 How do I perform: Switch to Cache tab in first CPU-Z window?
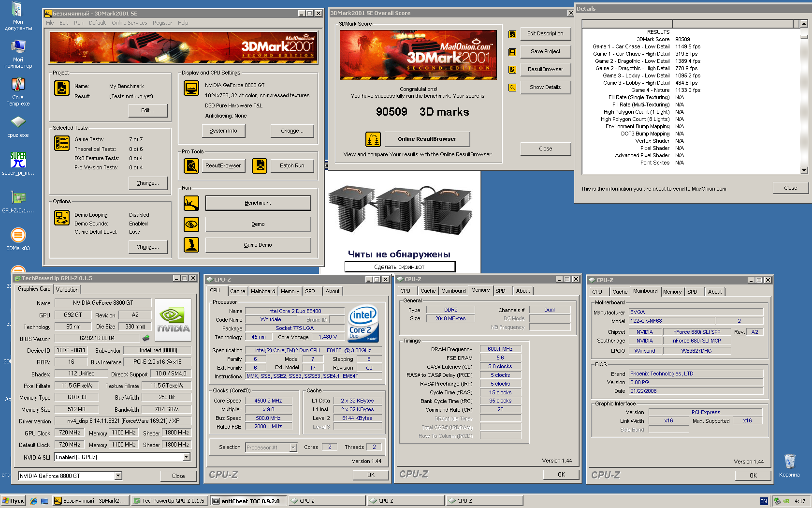[x=237, y=291]
